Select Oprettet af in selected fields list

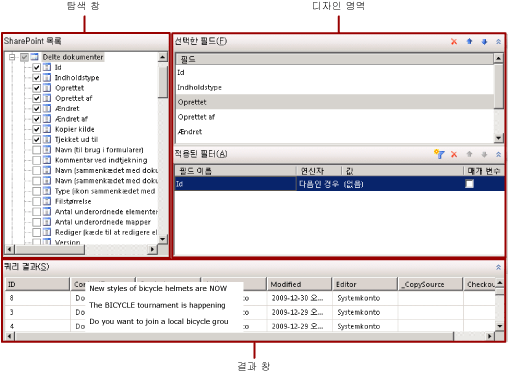pyautogui.click(x=334, y=117)
